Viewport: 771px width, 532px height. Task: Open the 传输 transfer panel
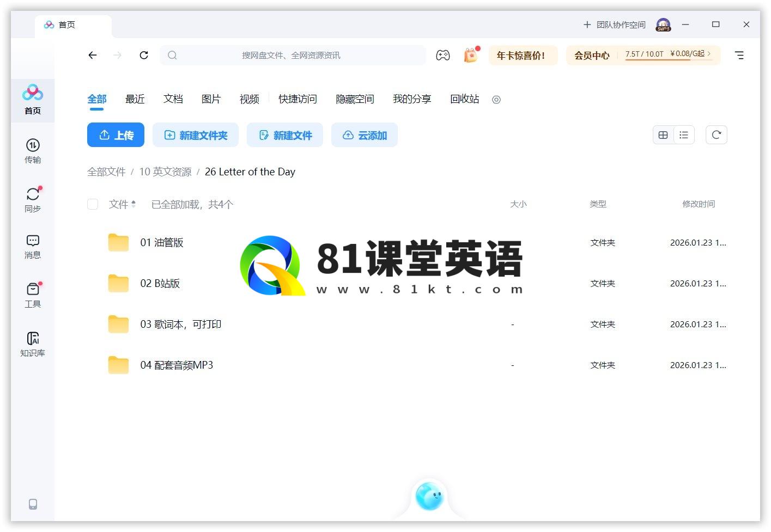click(x=33, y=151)
